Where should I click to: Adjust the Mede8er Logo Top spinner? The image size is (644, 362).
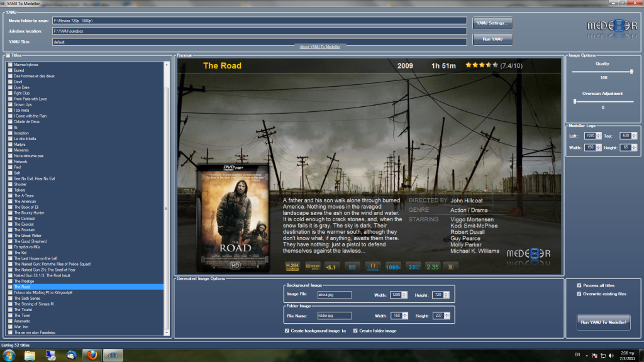coord(634,136)
